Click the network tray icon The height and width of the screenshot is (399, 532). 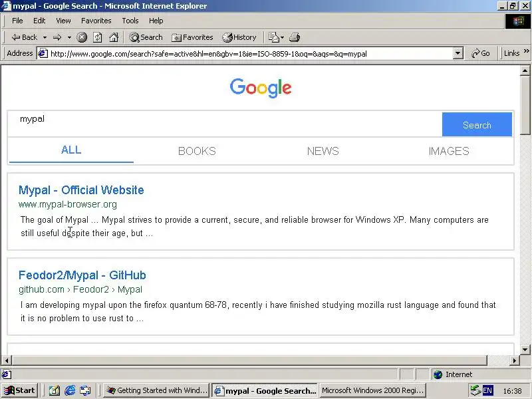click(475, 391)
